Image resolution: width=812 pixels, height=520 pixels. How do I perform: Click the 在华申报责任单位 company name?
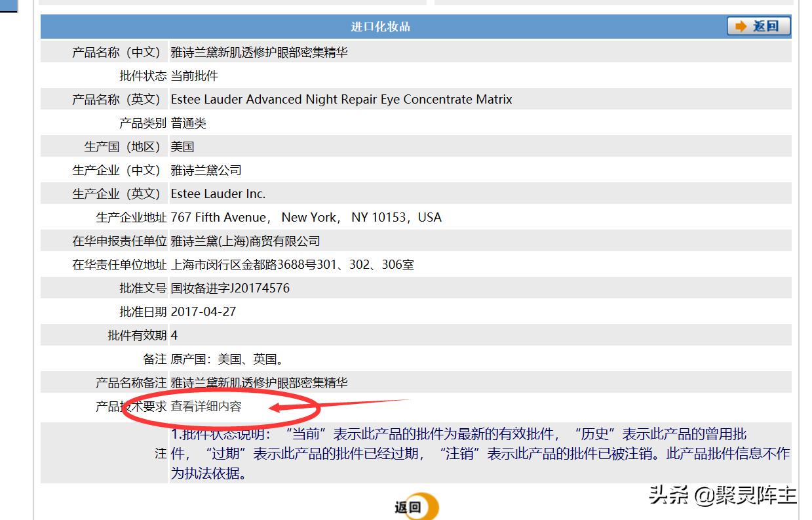[x=244, y=241]
